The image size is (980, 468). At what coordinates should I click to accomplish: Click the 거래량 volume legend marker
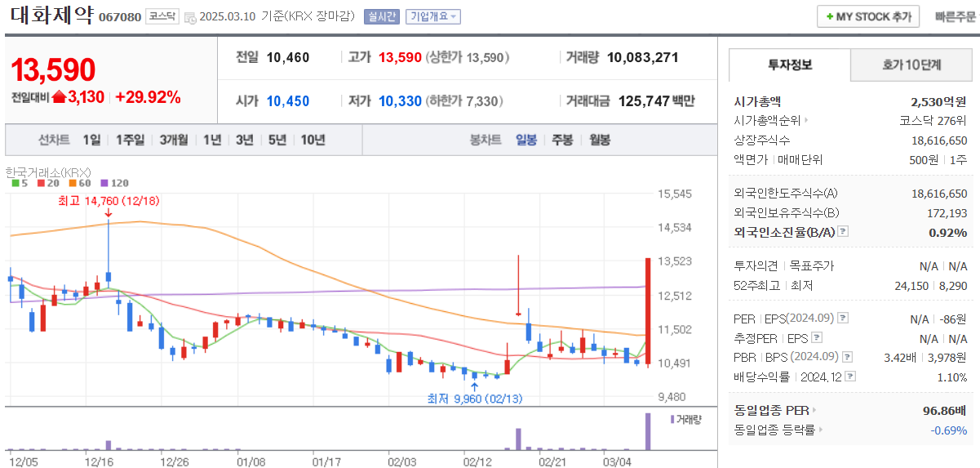pyautogui.click(x=672, y=419)
